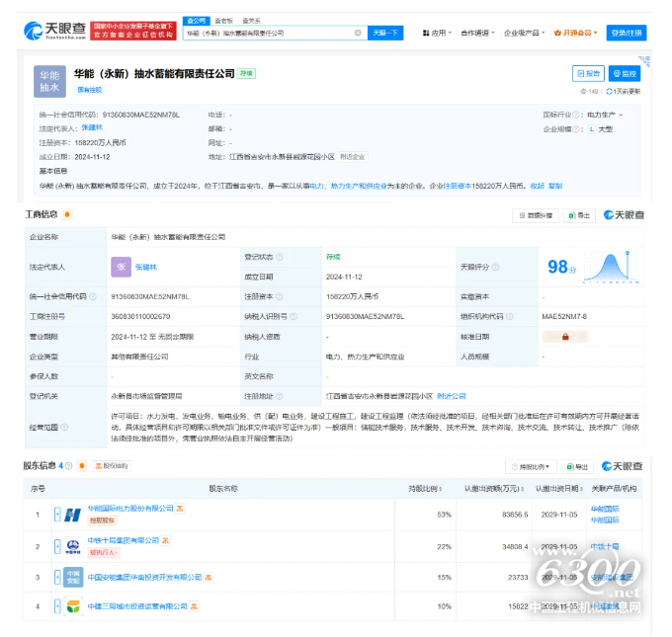This screenshot has width=672, height=637.
Task: Click the 华能国际电力 shareholder logo
Action: pos(73,514)
